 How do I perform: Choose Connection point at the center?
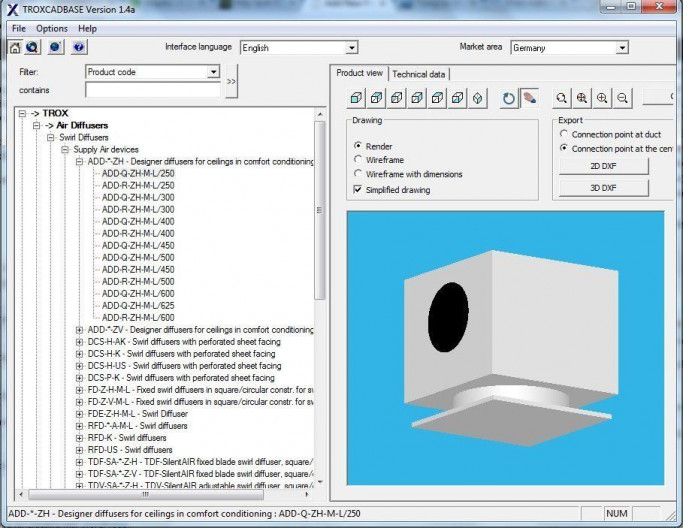click(x=564, y=148)
